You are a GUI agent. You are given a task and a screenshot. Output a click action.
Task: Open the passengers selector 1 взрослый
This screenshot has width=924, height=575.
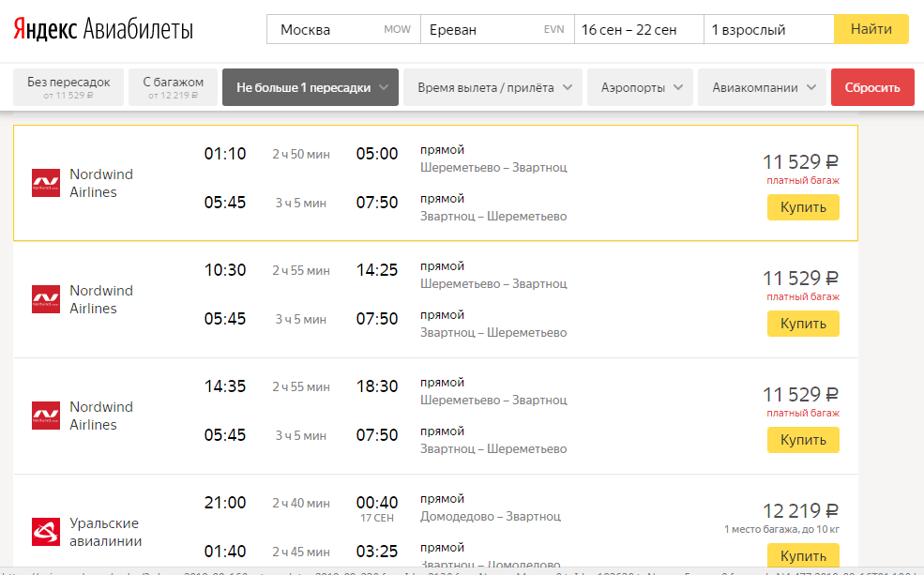click(x=769, y=29)
